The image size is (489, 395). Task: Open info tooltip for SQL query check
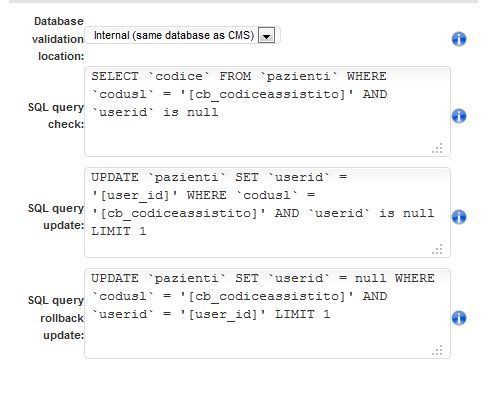[459, 116]
